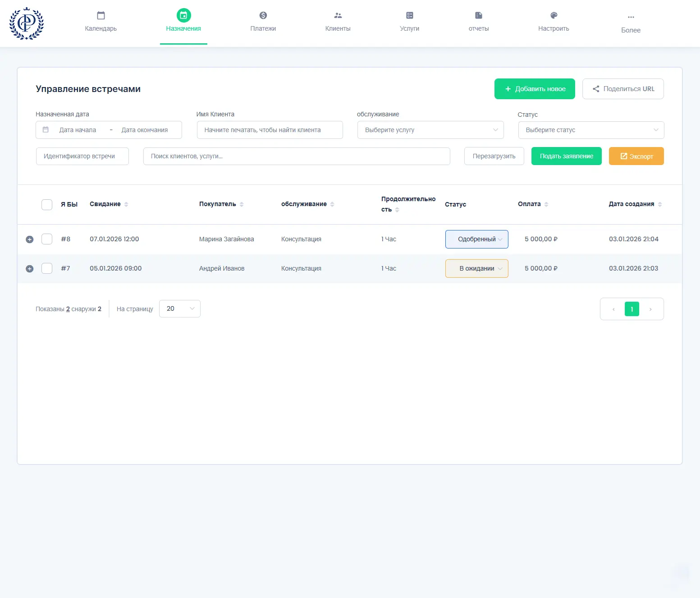This screenshot has height=598, width=700.
Task: Change the Одобренный status dropdown
Action: 477,239
